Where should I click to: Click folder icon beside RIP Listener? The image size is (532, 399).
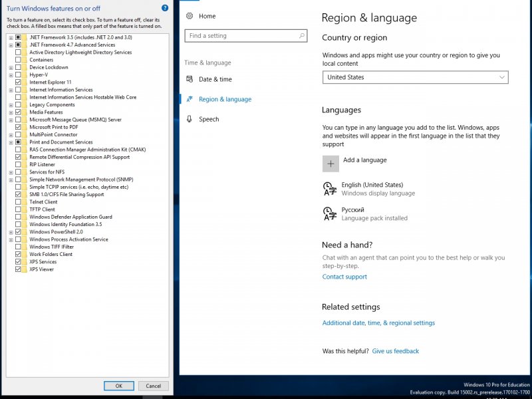(25, 164)
